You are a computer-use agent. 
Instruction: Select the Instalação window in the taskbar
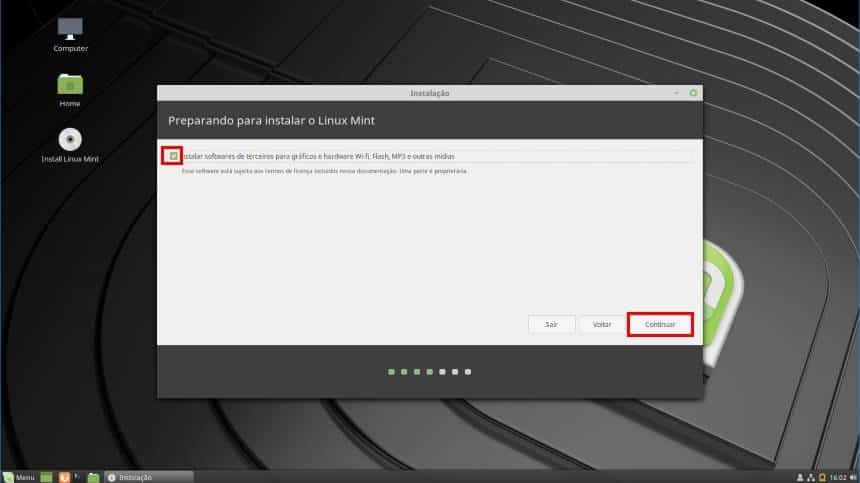click(x=149, y=478)
